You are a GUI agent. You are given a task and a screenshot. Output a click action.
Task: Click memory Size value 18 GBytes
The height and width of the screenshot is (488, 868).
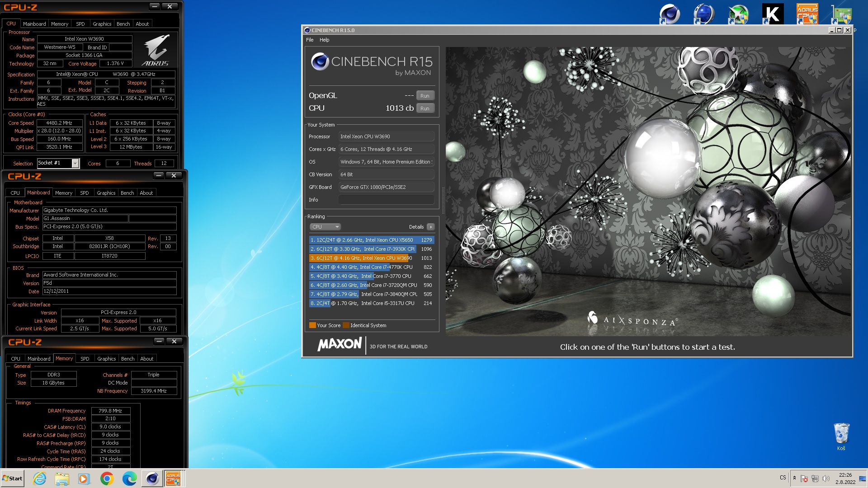53,383
